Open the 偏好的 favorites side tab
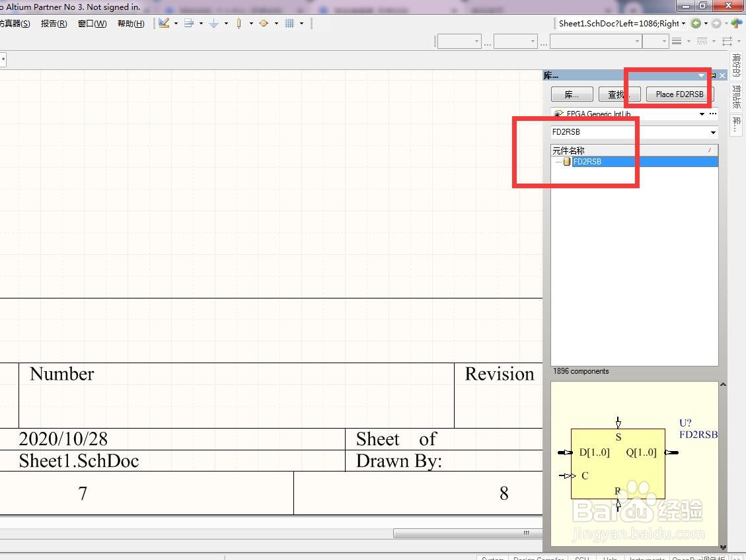This screenshot has height=560, width=746. pos(737,65)
